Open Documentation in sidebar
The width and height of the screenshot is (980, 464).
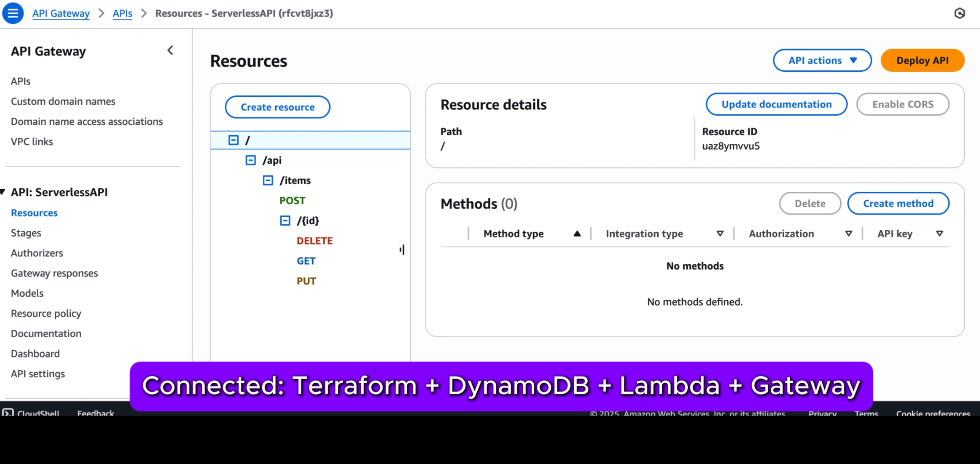(x=46, y=334)
